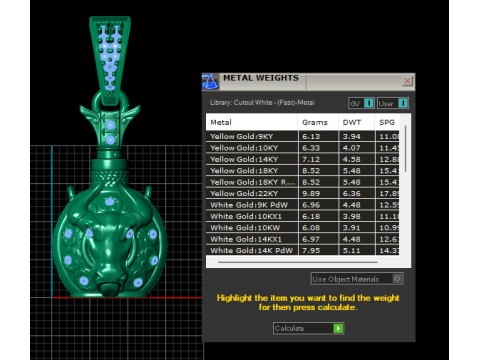The width and height of the screenshot is (480, 360).
Task: Click the horizontal scrollbar under metal table
Action: pyautogui.click(x=298, y=262)
